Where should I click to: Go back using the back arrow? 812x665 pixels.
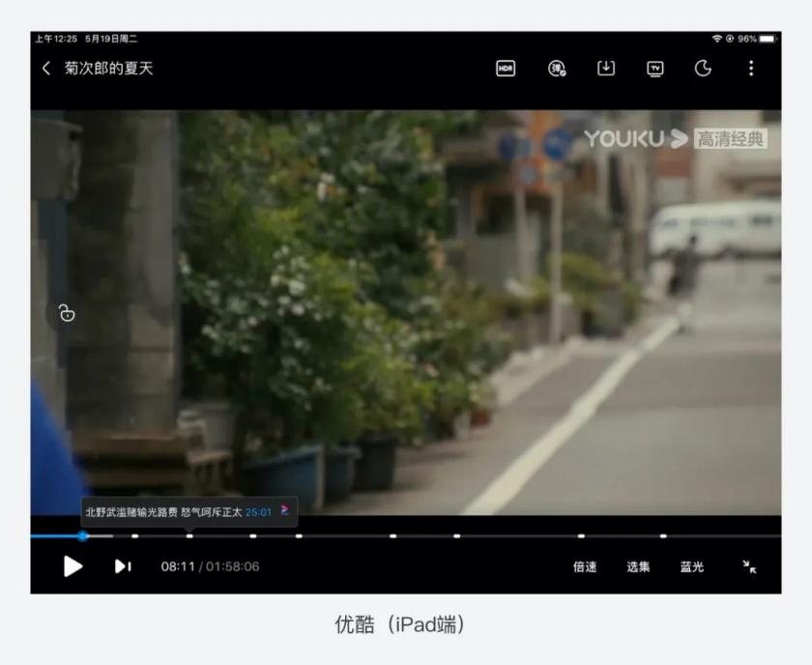click(x=46, y=68)
